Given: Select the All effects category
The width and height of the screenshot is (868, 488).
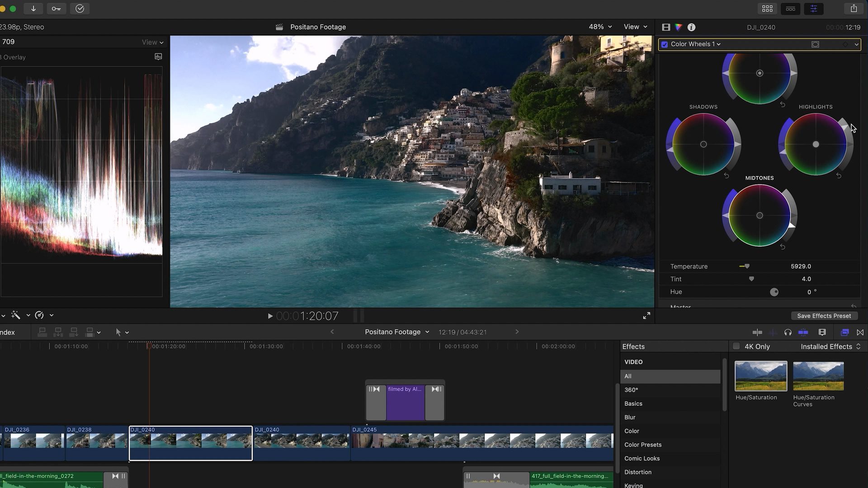Looking at the screenshot, I should 670,376.
